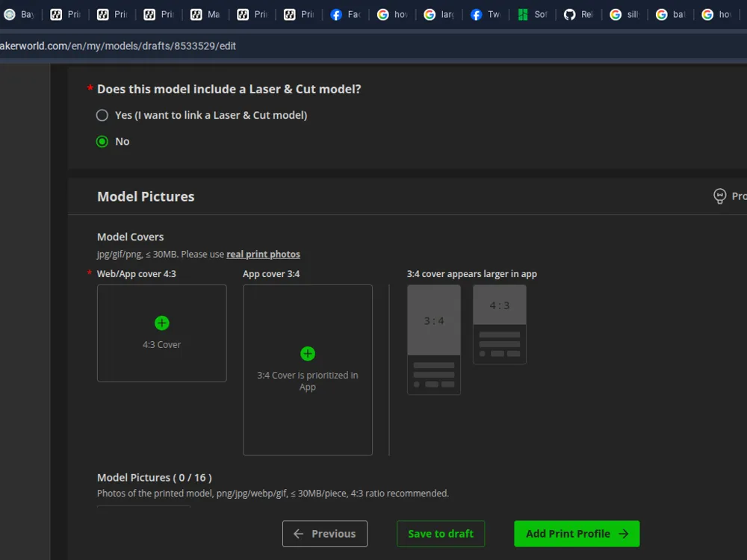The height and width of the screenshot is (560, 747).
Task: Switch to the larg Google browser tab
Action: (438, 14)
